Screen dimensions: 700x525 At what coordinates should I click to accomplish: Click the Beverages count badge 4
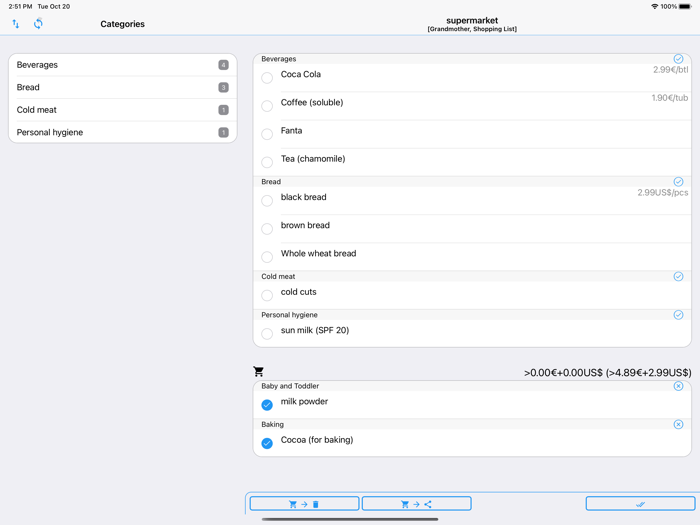click(x=224, y=65)
